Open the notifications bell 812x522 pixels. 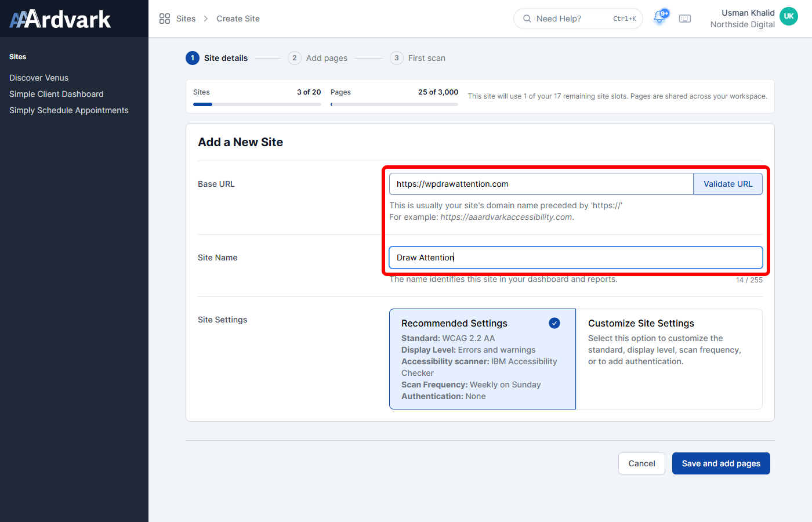(659, 18)
